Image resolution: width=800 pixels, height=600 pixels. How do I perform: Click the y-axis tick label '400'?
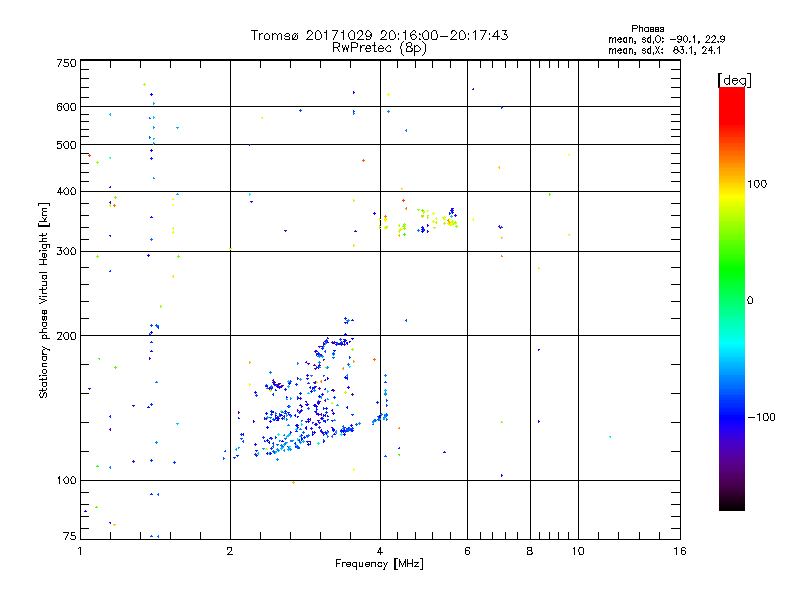pos(66,192)
